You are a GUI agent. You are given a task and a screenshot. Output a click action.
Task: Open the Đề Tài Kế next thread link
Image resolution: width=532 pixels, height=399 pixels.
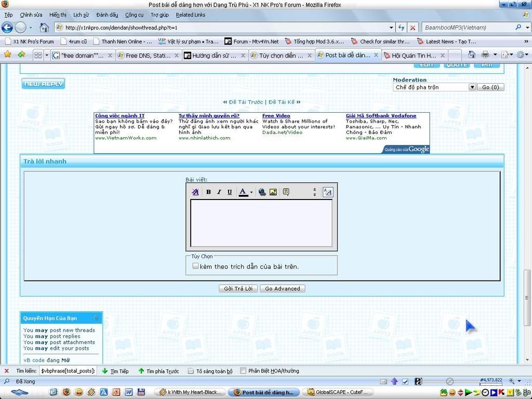(x=282, y=102)
